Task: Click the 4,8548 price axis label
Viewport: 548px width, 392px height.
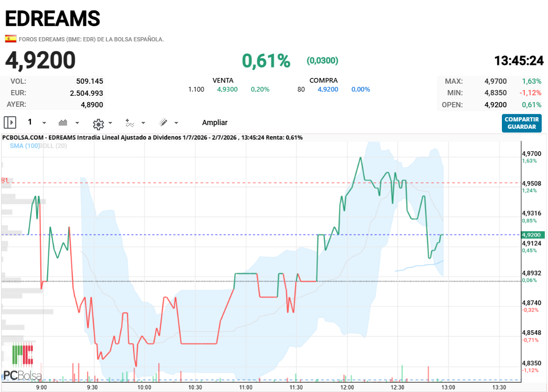Action: coord(532,333)
